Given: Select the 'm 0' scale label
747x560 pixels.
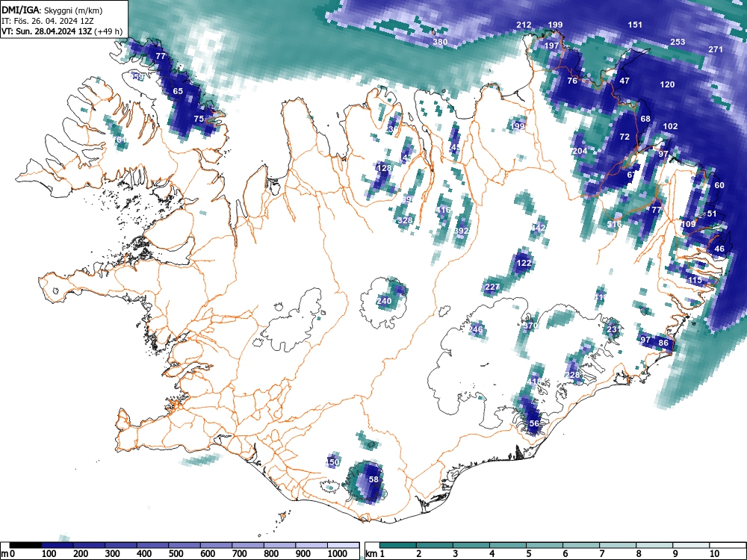Looking at the screenshot, I should pyautogui.click(x=8, y=554).
